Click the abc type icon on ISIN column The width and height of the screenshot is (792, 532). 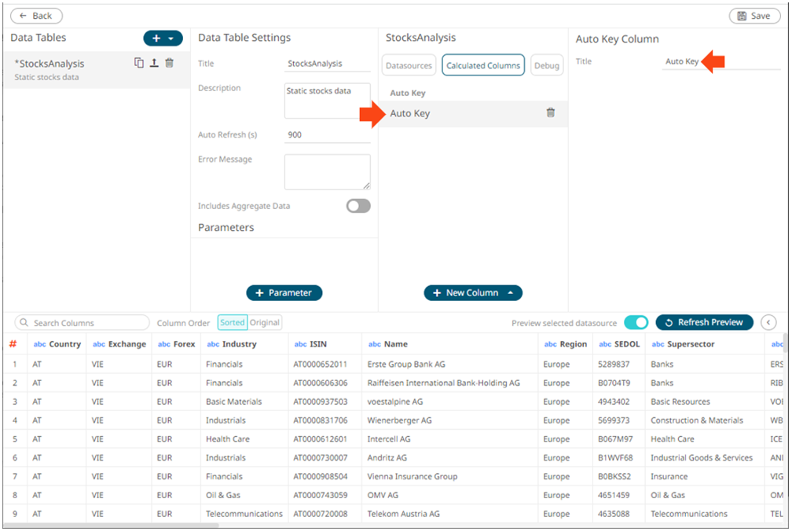(x=300, y=344)
